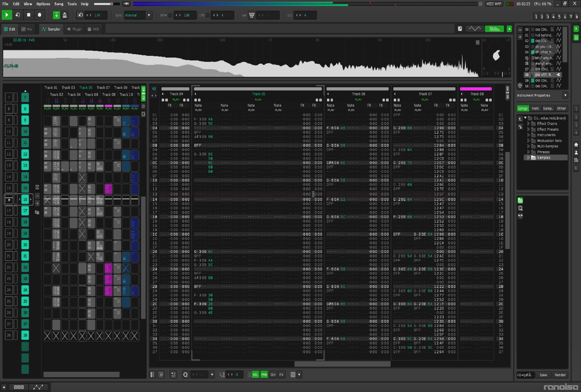
Task: Adjust the master volume slider in the menu bar
Action: tap(107, 4)
